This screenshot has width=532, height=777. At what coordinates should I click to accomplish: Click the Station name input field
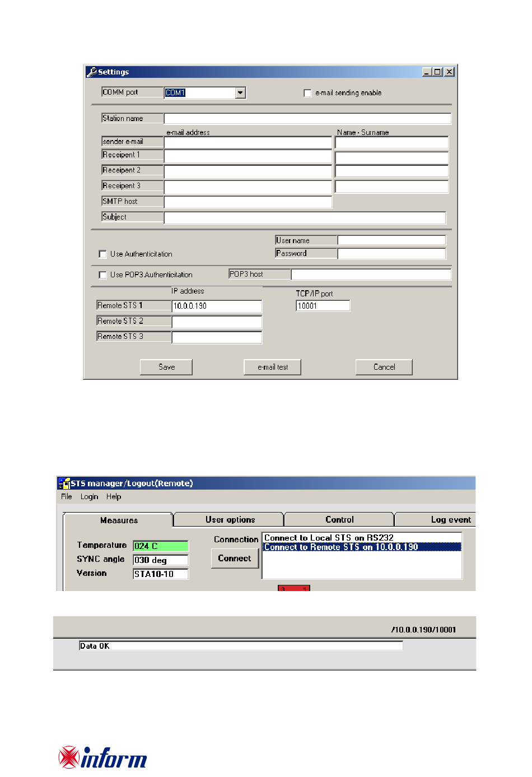[307, 119]
